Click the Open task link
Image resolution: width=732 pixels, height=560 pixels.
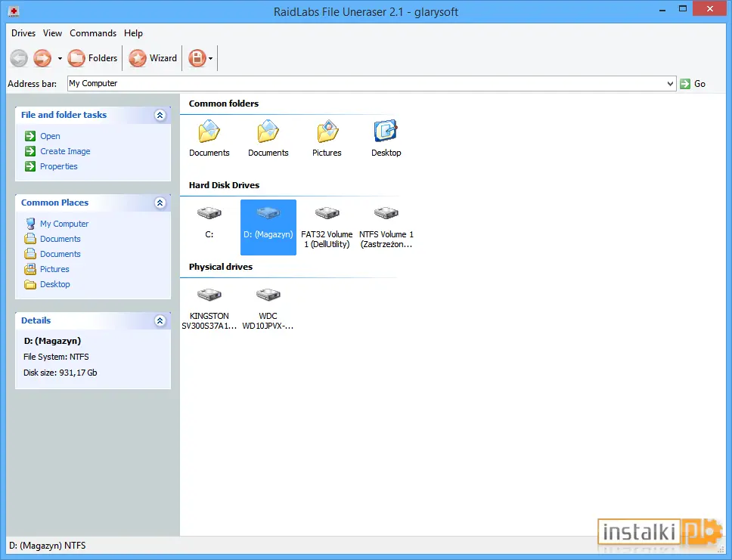pyautogui.click(x=50, y=136)
